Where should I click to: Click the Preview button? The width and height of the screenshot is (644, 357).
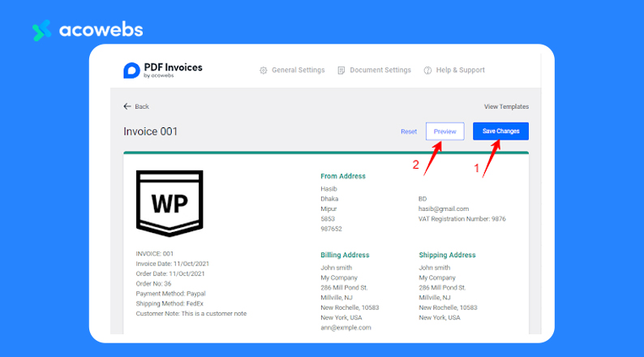[444, 131]
